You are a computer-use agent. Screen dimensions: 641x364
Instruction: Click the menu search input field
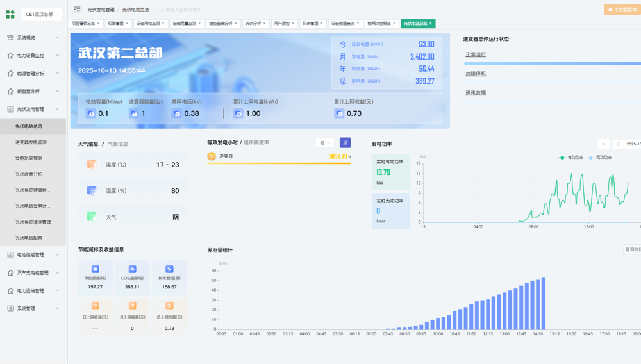point(196,10)
